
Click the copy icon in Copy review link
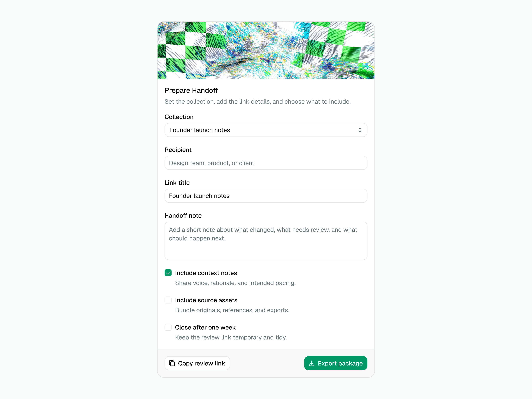[172, 363]
